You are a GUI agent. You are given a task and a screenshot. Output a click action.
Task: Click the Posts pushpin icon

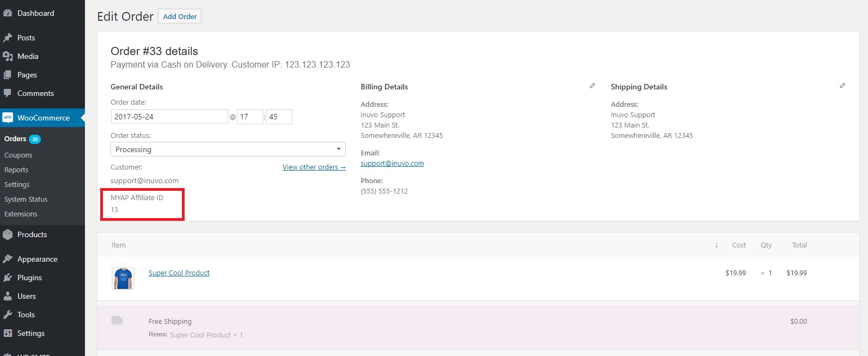pyautogui.click(x=8, y=38)
